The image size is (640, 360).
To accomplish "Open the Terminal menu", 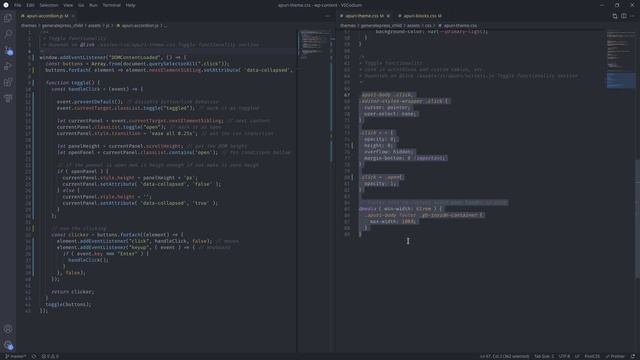I will click(111, 5).
